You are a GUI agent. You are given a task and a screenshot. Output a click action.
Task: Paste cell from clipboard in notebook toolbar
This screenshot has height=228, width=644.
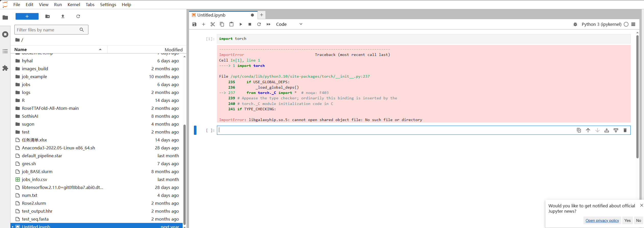[x=231, y=24]
